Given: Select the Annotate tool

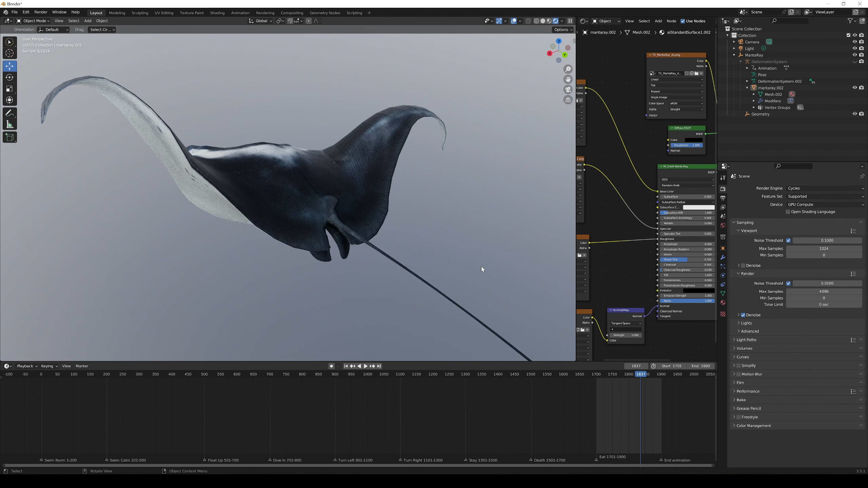Looking at the screenshot, I should pos(9,113).
